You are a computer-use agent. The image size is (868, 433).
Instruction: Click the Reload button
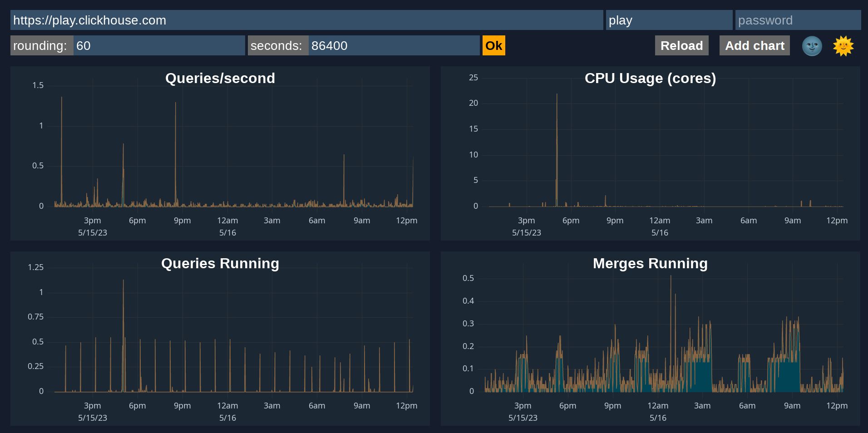(681, 46)
